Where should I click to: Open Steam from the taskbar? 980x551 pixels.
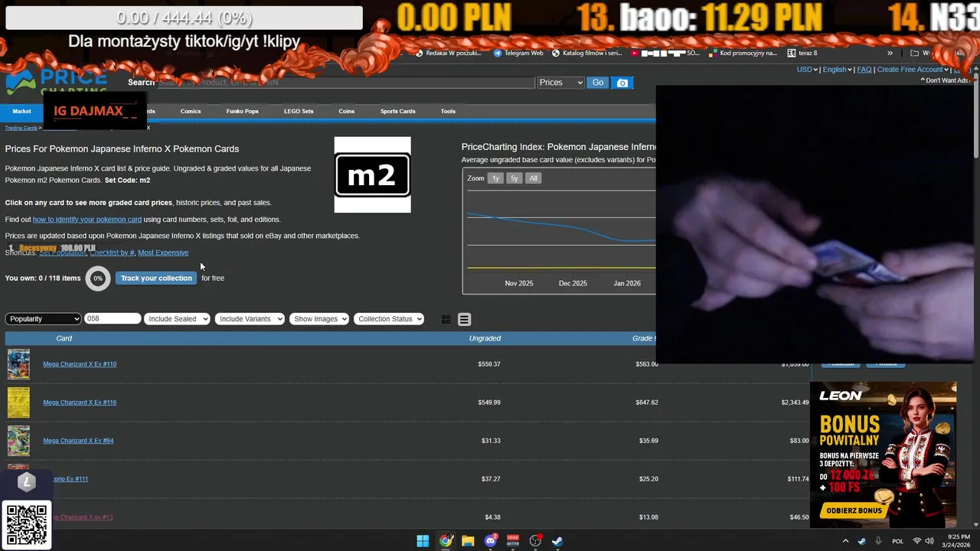pos(557,541)
